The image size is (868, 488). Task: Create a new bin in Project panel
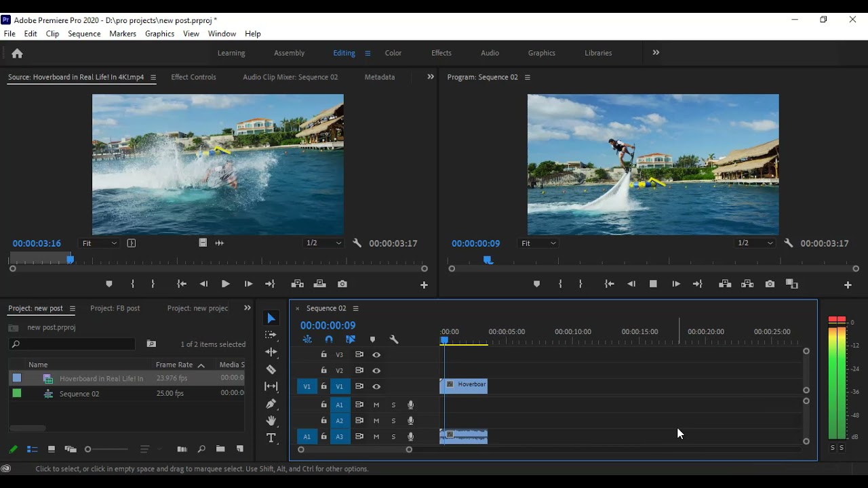[220, 449]
